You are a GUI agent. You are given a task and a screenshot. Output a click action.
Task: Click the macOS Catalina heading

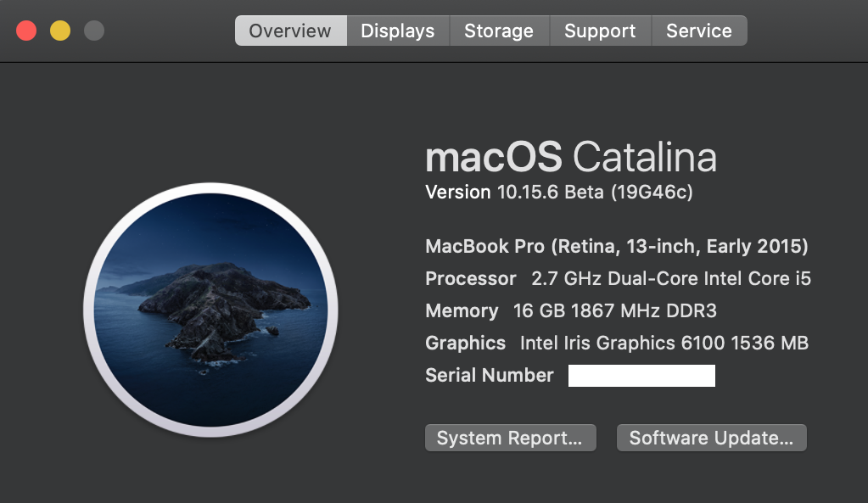click(x=571, y=158)
